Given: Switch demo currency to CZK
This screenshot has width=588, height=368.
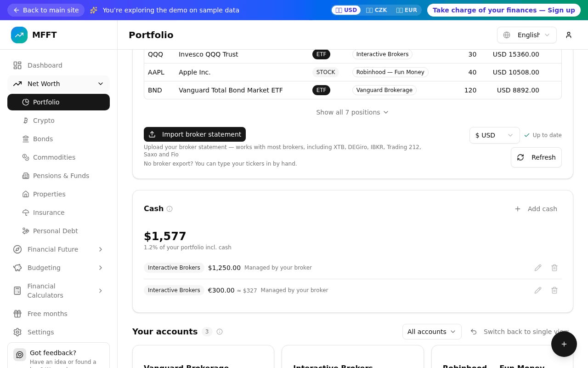Looking at the screenshot, I should click(x=376, y=10).
